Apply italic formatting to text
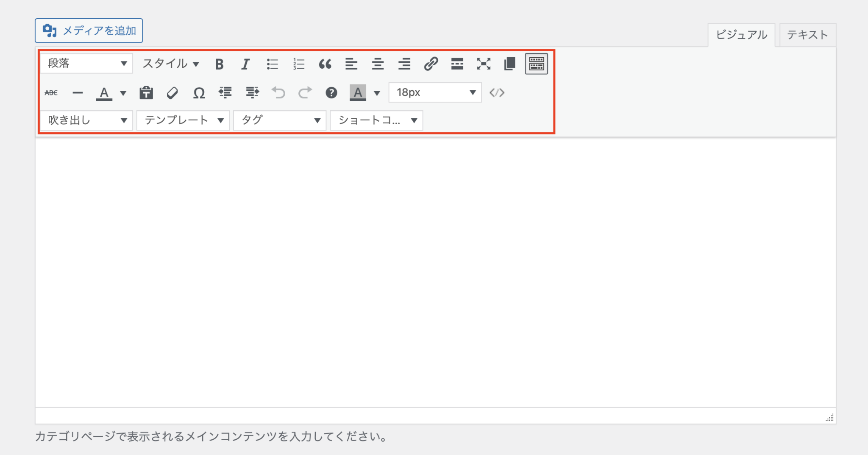The width and height of the screenshot is (868, 455). pos(245,64)
